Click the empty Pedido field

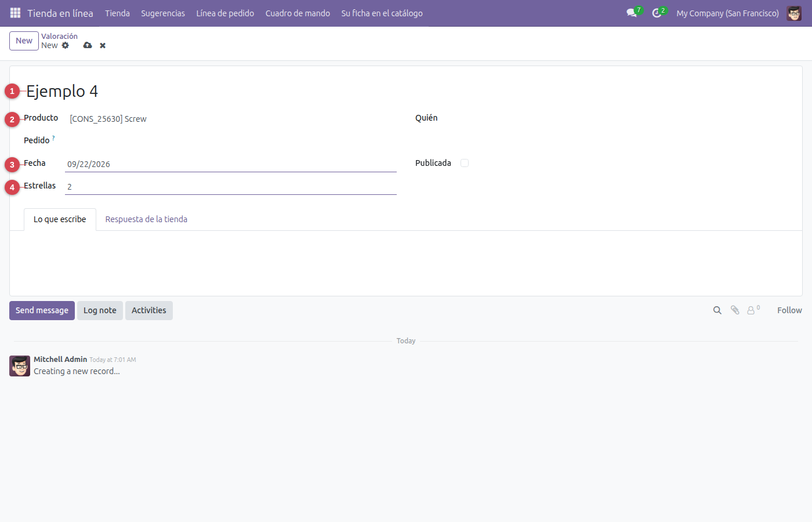pyautogui.click(x=231, y=141)
